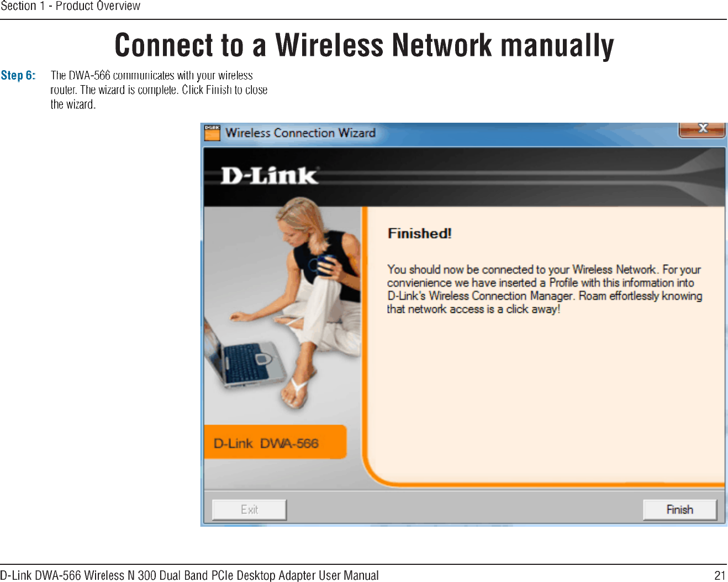Click the disabled Exit button
This screenshot has width=728, height=582.
[x=249, y=510]
